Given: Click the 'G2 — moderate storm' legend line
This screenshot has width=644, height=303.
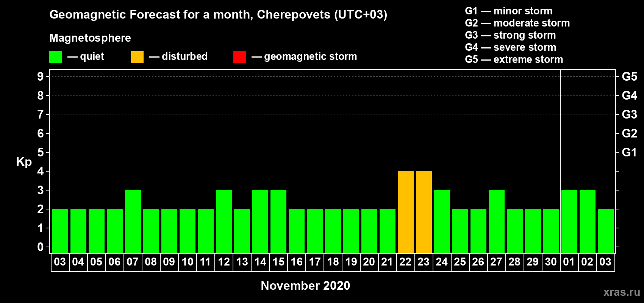Looking at the screenshot, I should point(517,23).
